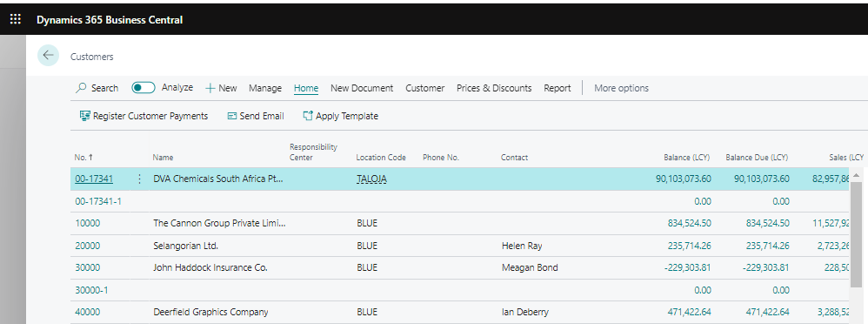Open TALOJA location code link
868x324 pixels.
(x=371, y=179)
